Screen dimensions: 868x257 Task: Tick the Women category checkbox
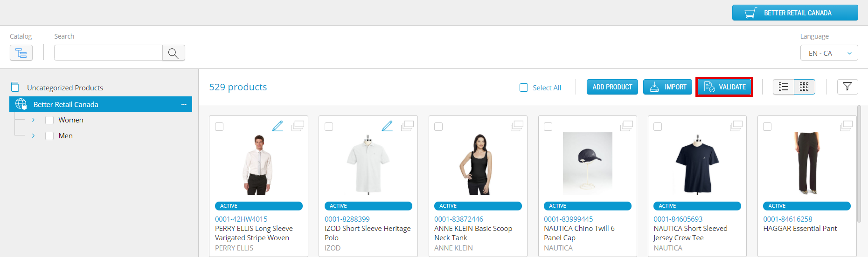coord(49,120)
